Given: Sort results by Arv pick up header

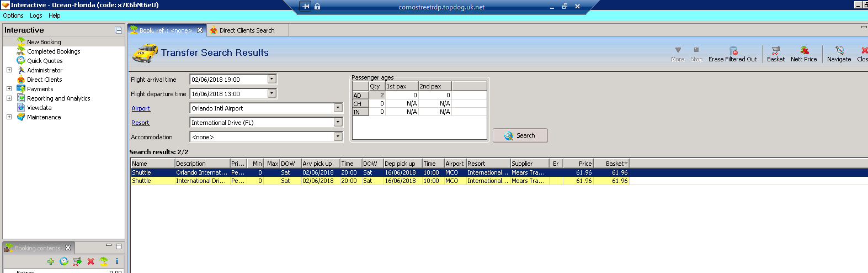Looking at the screenshot, I should click(x=321, y=164).
